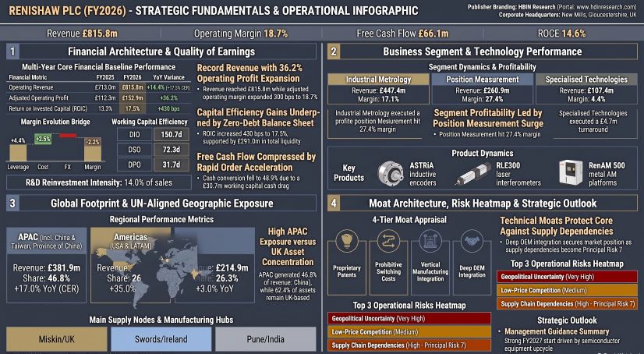644x354 pixels.
Task: Click the Key Products label
Action: pyautogui.click(x=349, y=173)
